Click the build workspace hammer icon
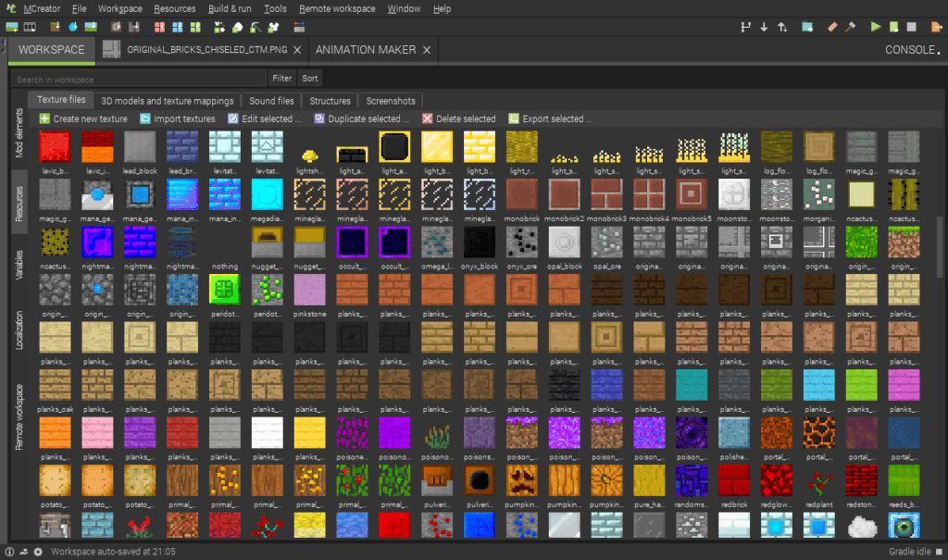This screenshot has width=948, height=560. [x=851, y=27]
